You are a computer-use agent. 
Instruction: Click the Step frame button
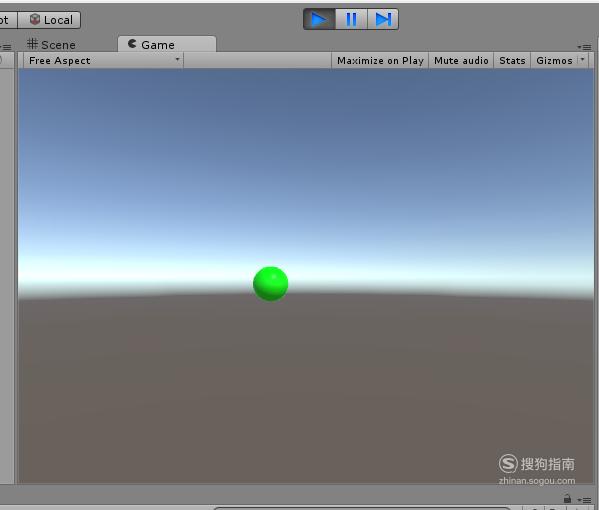click(383, 19)
